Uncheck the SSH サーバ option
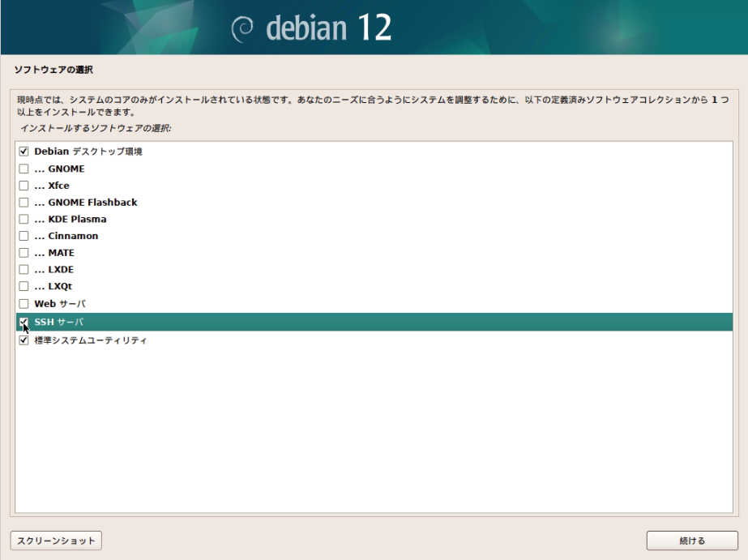 24,320
